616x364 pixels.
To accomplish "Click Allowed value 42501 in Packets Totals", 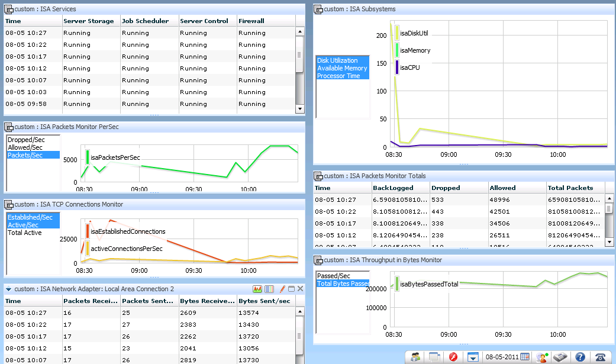I will point(499,211).
